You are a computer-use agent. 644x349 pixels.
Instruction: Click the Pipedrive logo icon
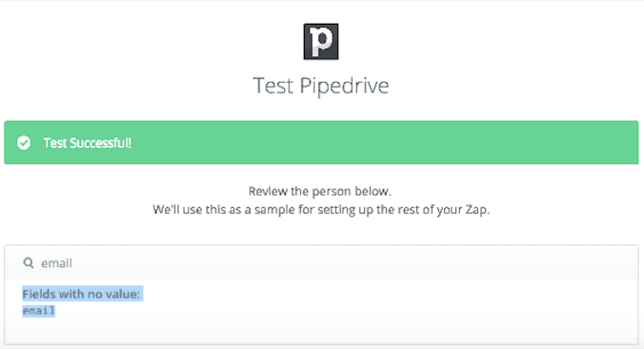click(321, 42)
